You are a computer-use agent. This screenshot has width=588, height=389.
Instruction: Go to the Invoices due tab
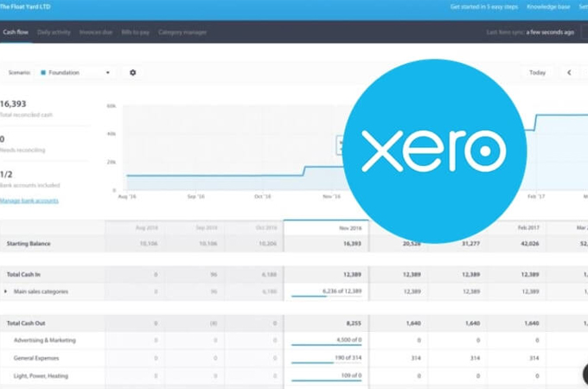coord(93,32)
